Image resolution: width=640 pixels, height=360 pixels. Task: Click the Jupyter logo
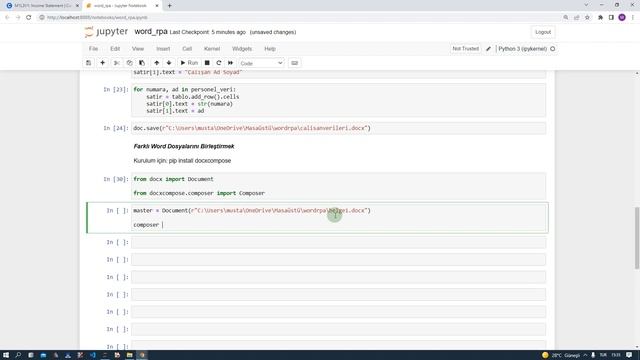[107, 32]
